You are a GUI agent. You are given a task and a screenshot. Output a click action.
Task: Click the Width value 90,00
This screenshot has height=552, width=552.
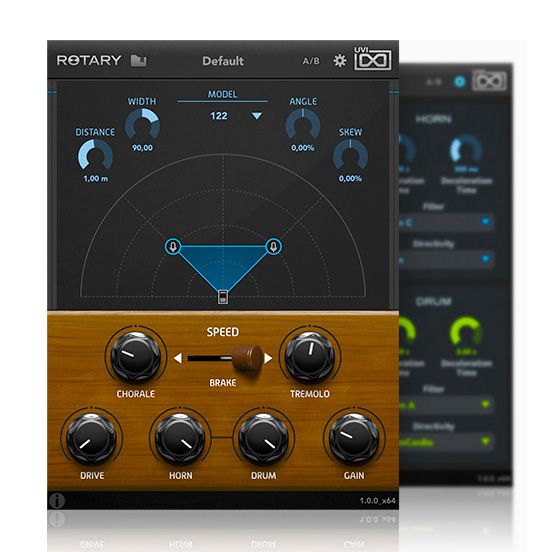click(142, 148)
